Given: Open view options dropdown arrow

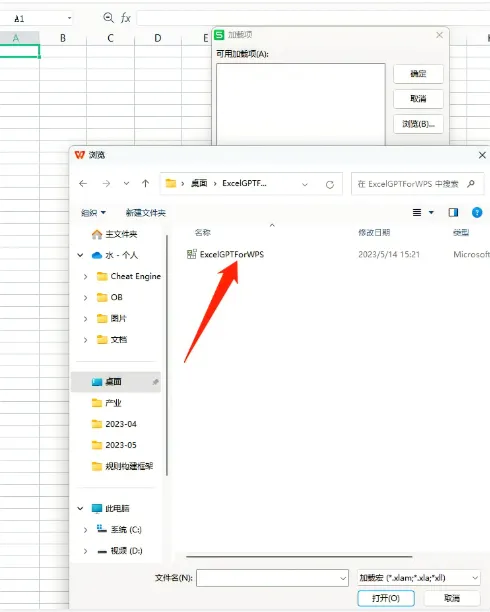Looking at the screenshot, I should pos(431,212).
